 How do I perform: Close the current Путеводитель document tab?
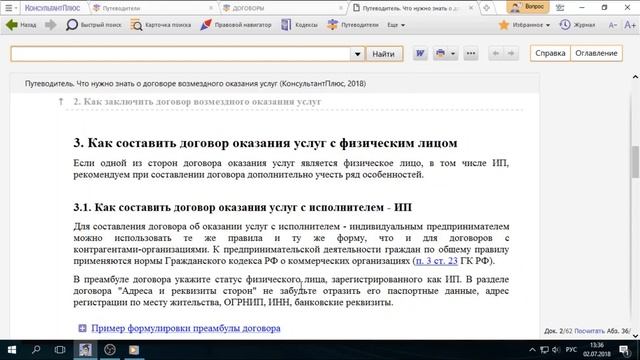[471, 8]
